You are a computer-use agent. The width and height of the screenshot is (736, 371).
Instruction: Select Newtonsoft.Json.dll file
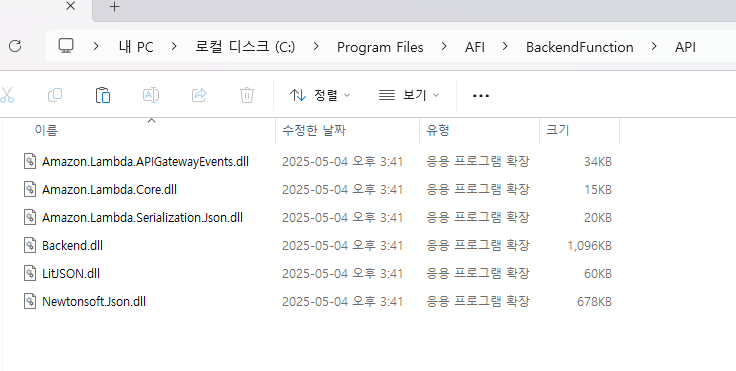click(94, 301)
